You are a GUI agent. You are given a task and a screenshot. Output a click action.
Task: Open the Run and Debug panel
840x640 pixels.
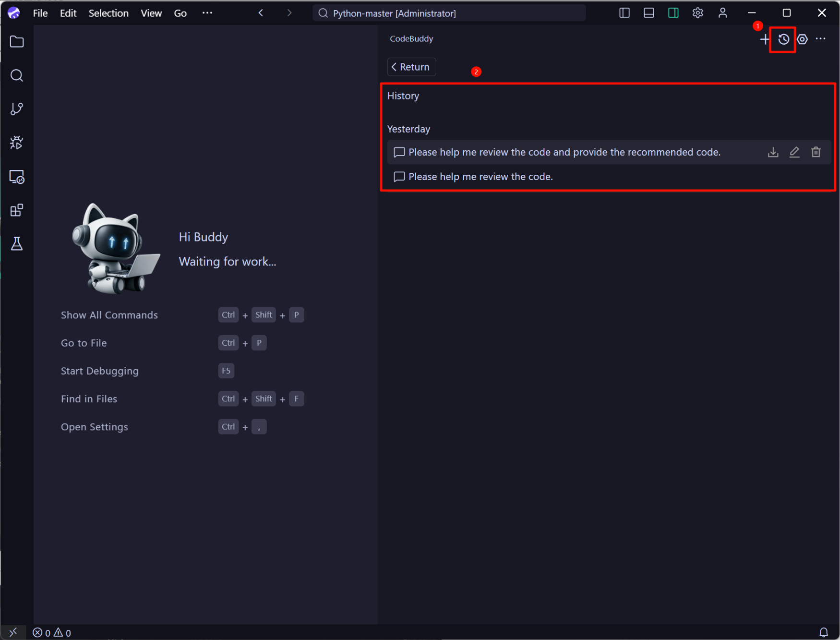pos(16,142)
